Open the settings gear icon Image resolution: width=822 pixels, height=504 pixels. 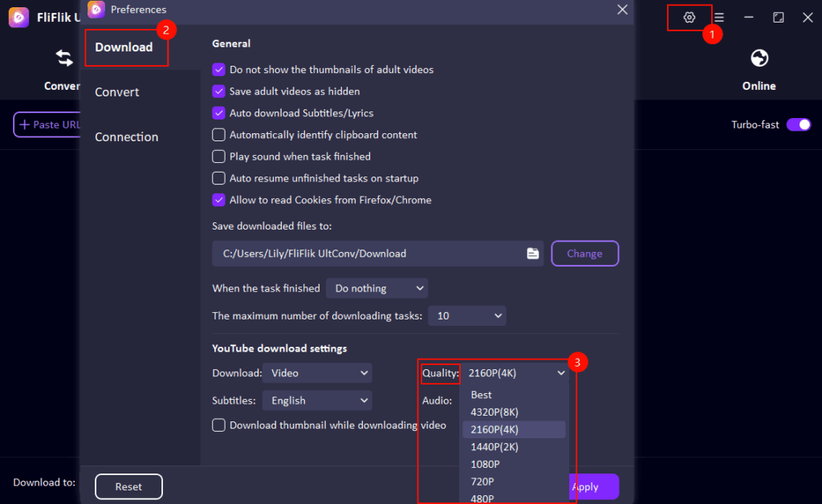pos(689,17)
